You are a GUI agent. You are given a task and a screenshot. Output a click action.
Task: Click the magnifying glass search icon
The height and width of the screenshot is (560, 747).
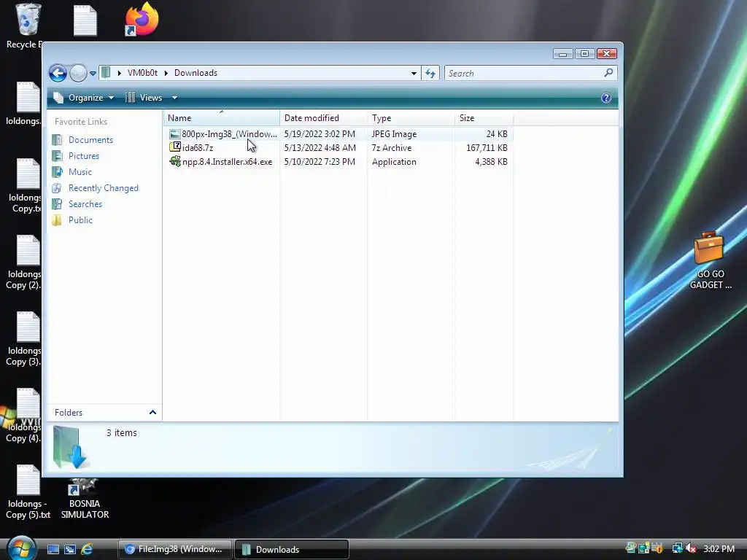click(x=608, y=73)
